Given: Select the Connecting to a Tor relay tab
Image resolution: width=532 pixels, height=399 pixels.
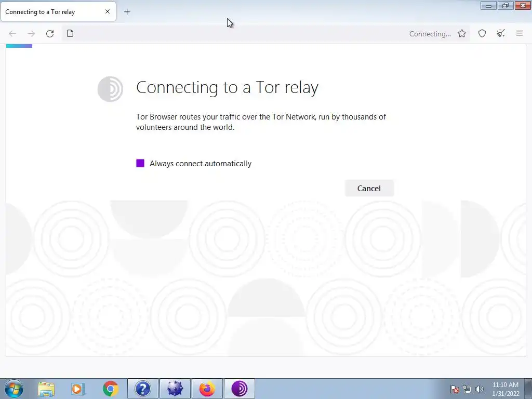Looking at the screenshot, I should (x=58, y=12).
